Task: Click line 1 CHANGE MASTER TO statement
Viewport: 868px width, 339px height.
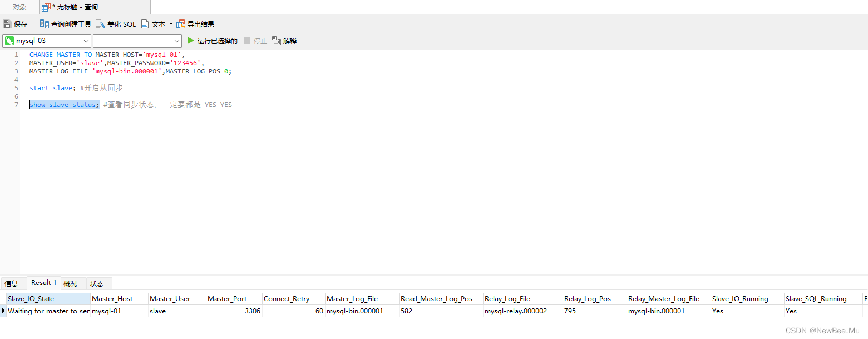Action: (x=107, y=55)
